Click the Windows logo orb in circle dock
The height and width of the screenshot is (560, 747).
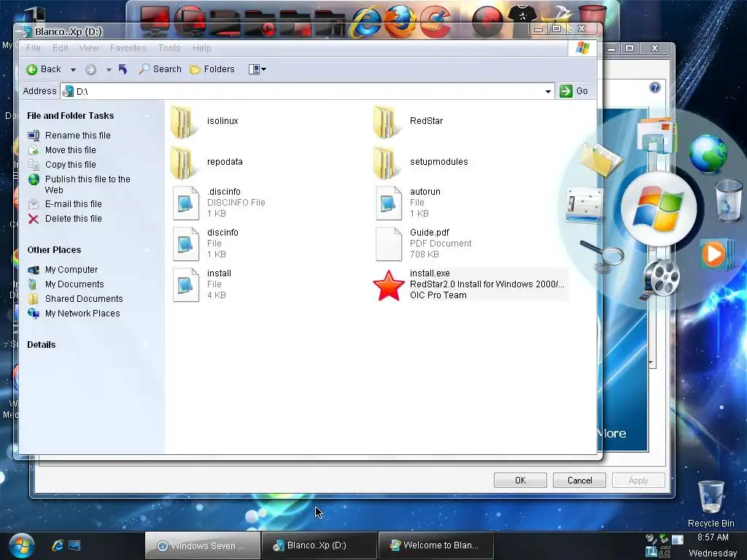click(659, 210)
